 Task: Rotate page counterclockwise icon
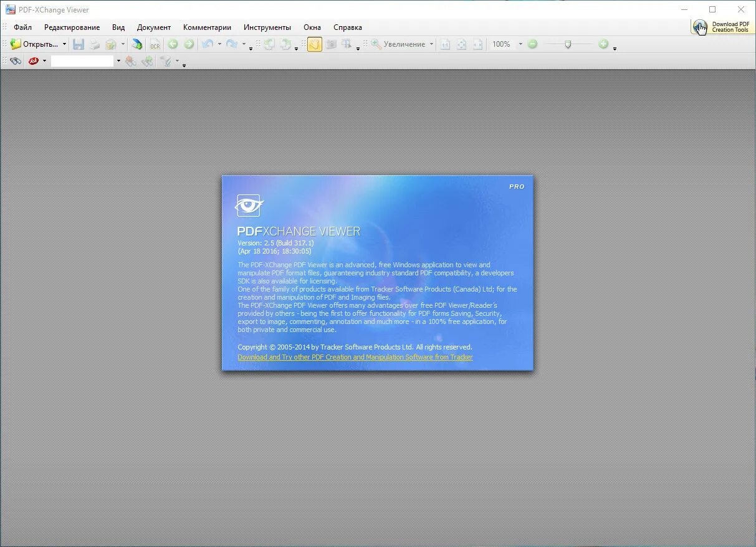(x=269, y=44)
